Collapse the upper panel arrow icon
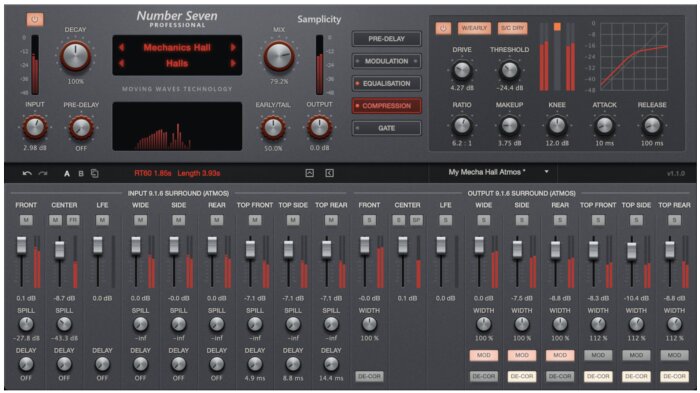The image size is (700, 393). click(x=309, y=173)
